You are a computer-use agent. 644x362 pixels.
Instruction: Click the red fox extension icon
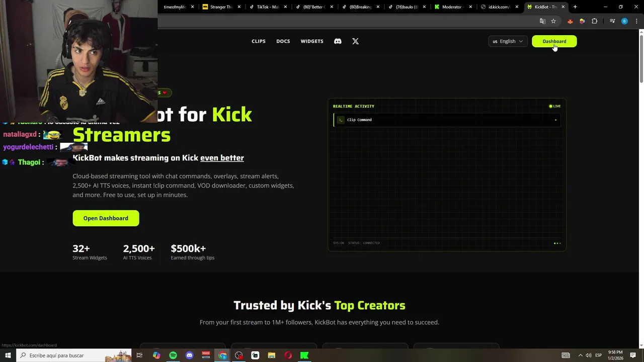coord(570,21)
